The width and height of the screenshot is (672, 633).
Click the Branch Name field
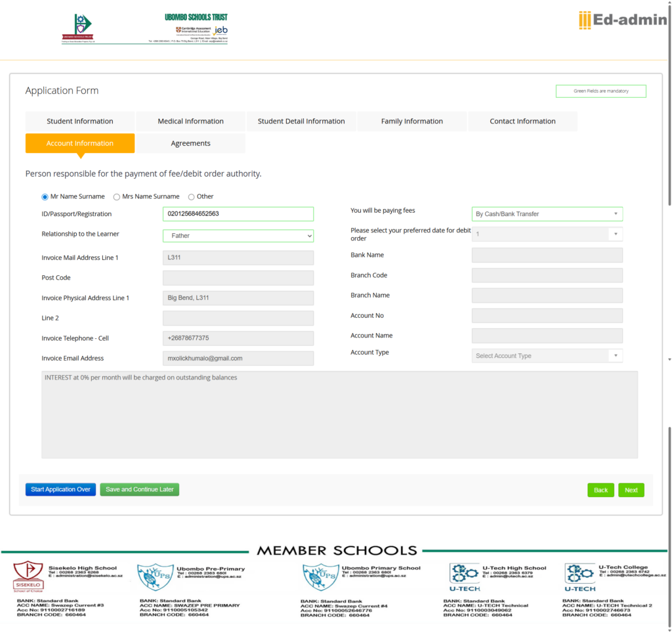click(547, 295)
